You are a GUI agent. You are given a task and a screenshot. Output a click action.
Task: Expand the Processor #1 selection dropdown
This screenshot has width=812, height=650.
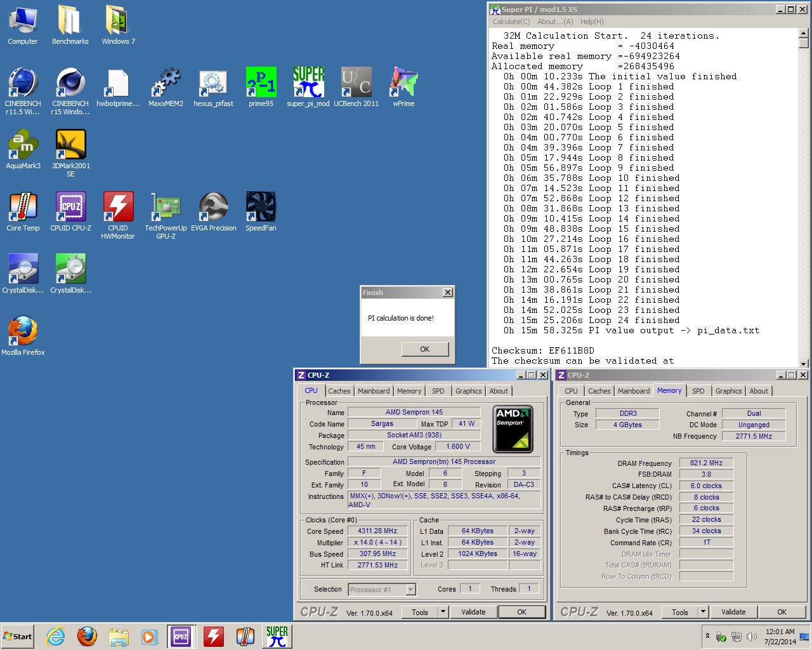410,590
